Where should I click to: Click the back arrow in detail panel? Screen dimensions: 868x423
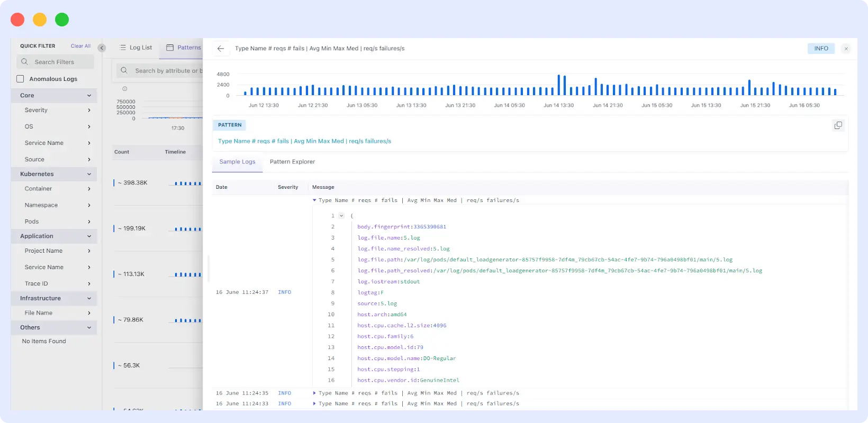[x=221, y=49]
